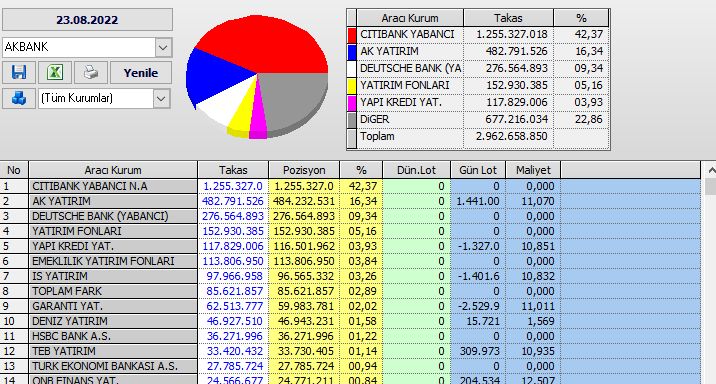
Task: Click the magenta YAPI KREDI legend swatch
Action: [352, 103]
